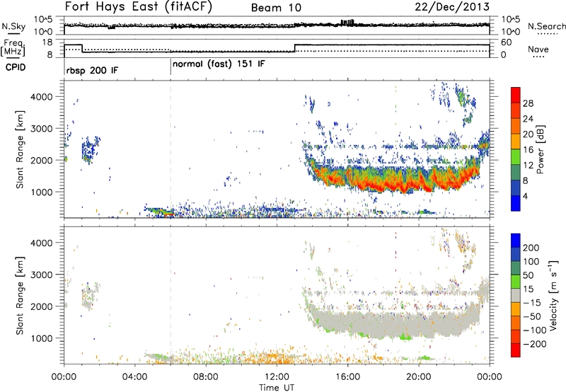566x392 pixels.
Task: Click the 'Time UT' axis label
Action: pos(277,388)
